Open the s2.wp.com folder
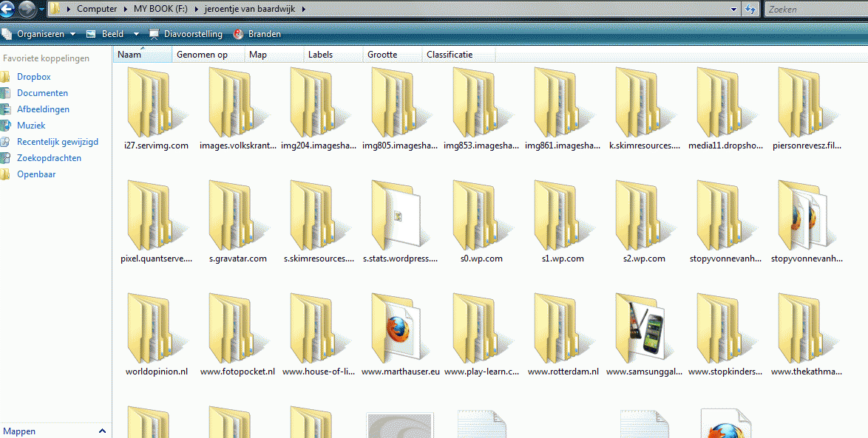The height and width of the screenshot is (438, 868). [645, 222]
